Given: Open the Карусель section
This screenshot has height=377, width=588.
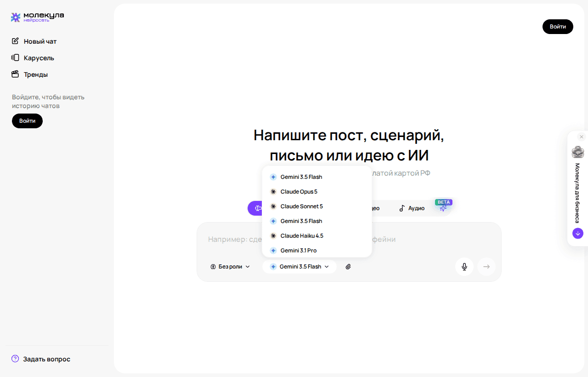Looking at the screenshot, I should [x=33, y=58].
